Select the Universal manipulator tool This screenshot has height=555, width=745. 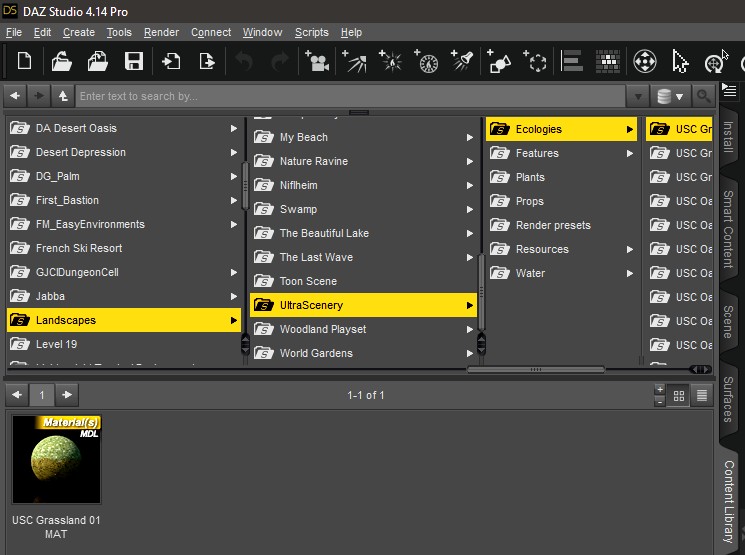click(645, 61)
